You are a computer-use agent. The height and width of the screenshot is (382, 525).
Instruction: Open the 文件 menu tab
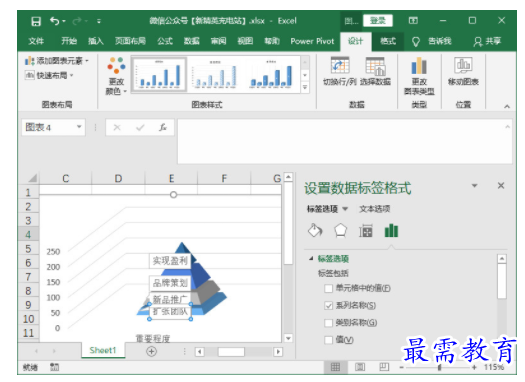(x=36, y=41)
